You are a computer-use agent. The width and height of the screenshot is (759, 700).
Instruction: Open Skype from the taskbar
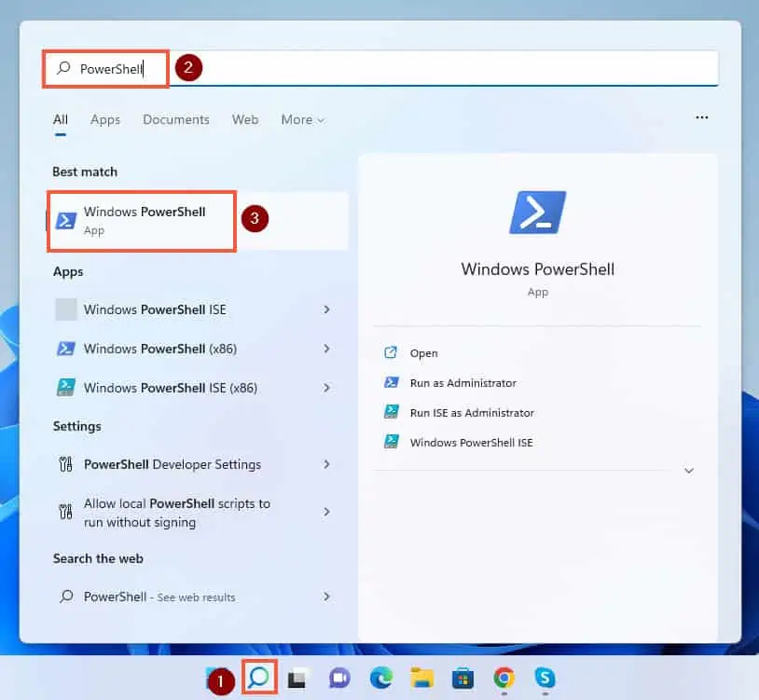click(545, 679)
